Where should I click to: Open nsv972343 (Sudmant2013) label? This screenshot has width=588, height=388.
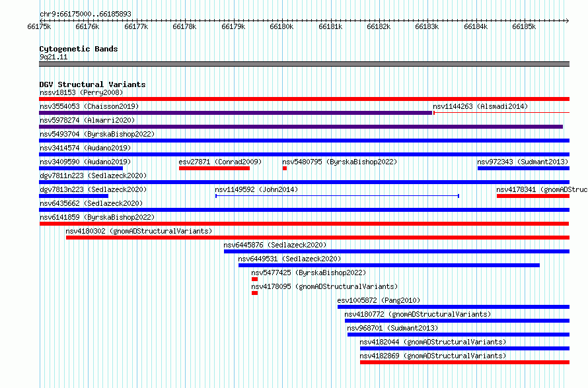pyautogui.click(x=523, y=162)
